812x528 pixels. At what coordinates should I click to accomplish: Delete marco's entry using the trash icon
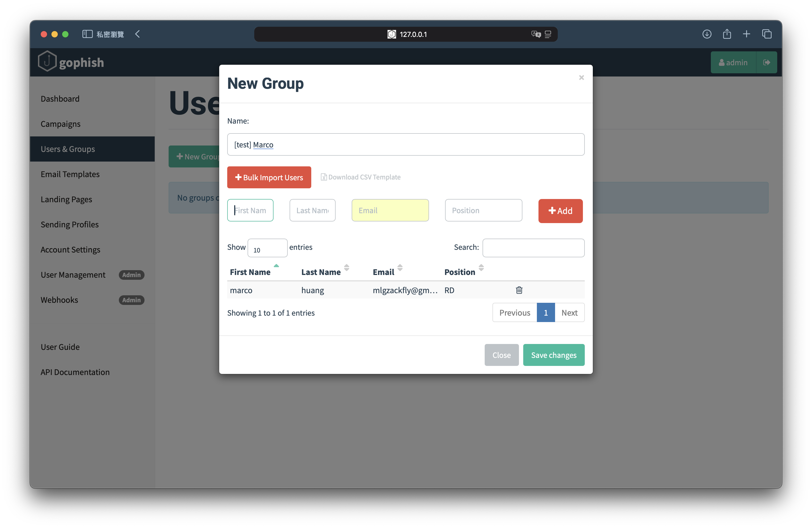[519, 290]
